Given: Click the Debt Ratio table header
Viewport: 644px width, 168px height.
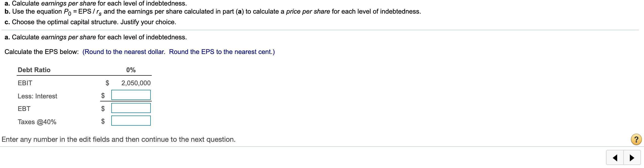Looking at the screenshot, I should [34, 70].
